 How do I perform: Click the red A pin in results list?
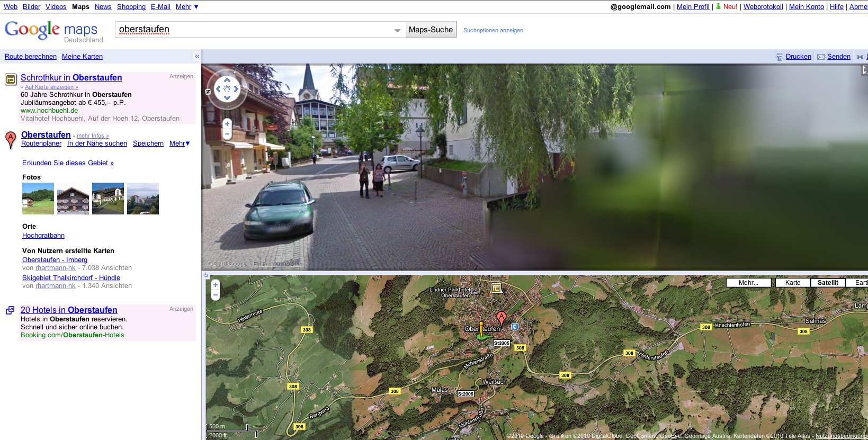11,140
